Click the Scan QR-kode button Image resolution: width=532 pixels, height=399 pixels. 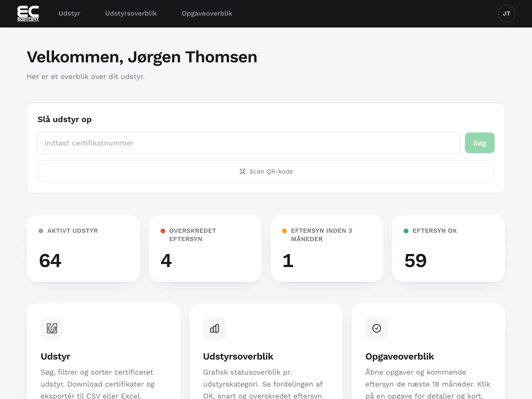pos(266,172)
